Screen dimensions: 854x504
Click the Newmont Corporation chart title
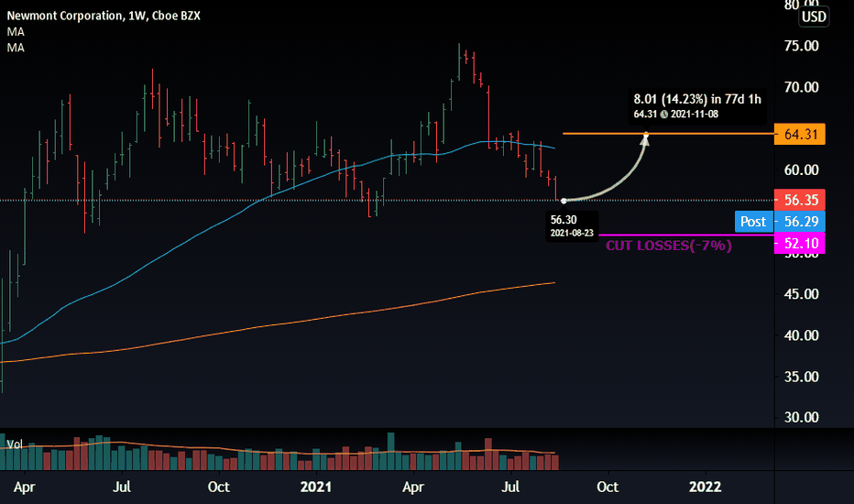click(104, 16)
